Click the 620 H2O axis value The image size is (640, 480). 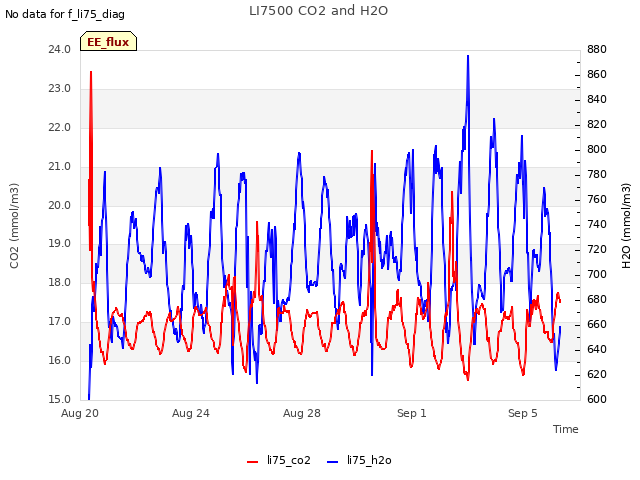coord(597,374)
